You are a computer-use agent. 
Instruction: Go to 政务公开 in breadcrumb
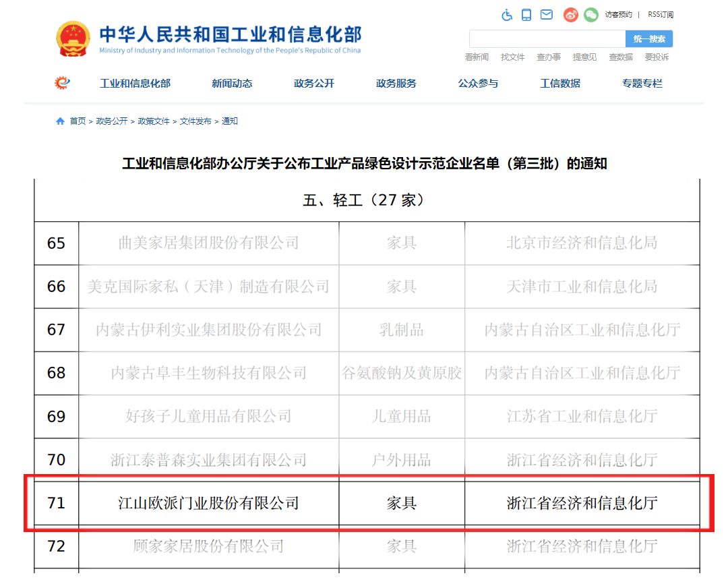click(111, 121)
